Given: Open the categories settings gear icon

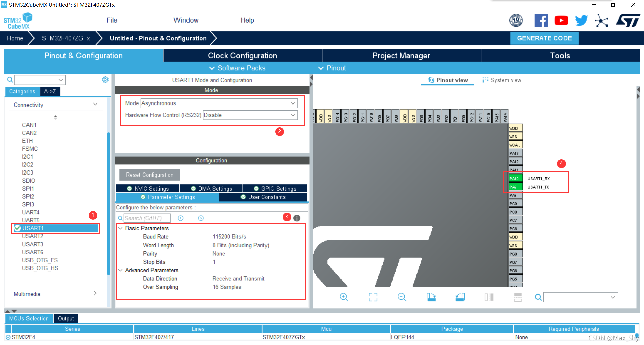Looking at the screenshot, I should 105,80.
